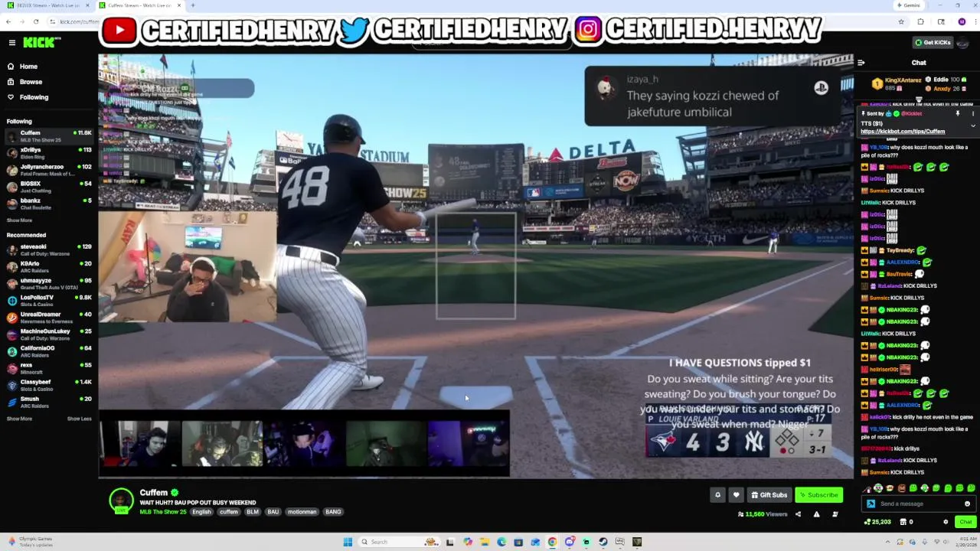Viewport: 980px width, 551px height.
Task: Go back in browser history
Action: [8, 21]
